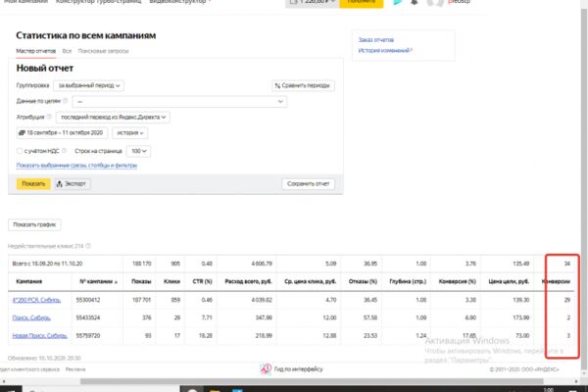
Task: Open the account balance dropdown
Action: coord(313,3)
